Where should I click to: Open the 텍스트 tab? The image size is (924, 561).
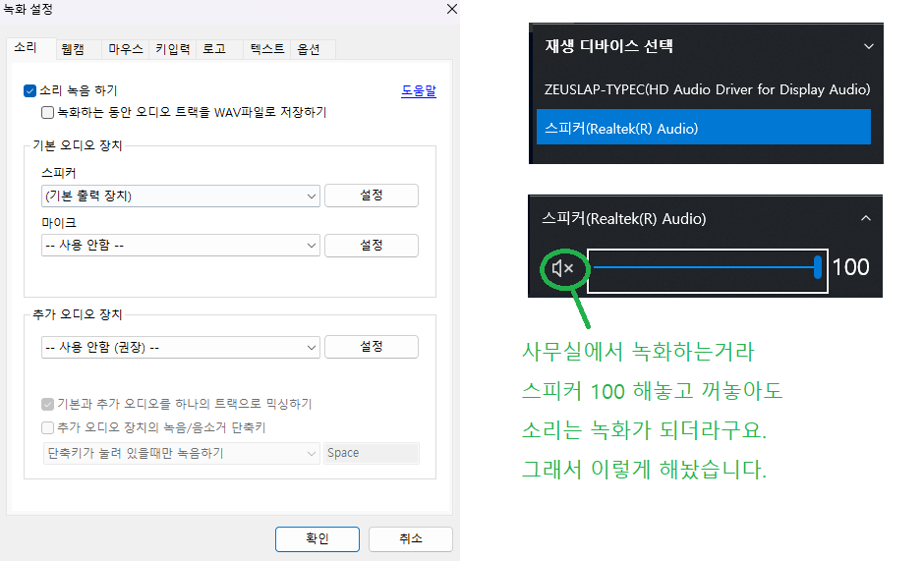coord(267,49)
